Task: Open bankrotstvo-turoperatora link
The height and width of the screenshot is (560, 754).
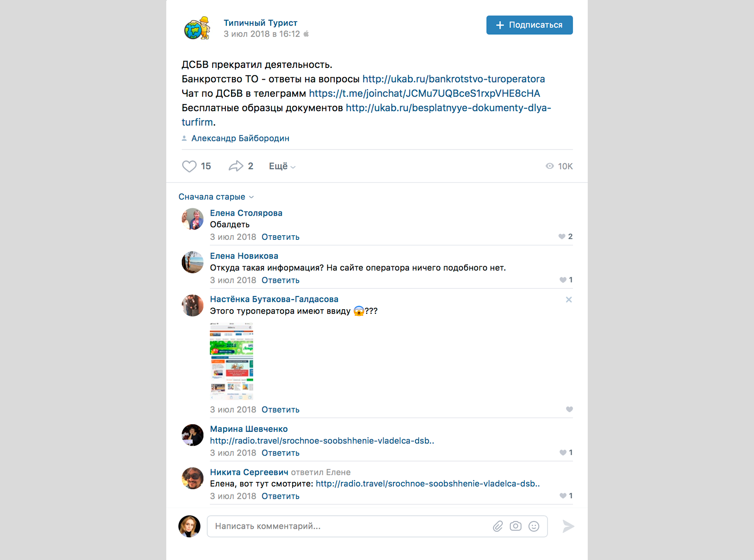Action: pyautogui.click(x=454, y=78)
